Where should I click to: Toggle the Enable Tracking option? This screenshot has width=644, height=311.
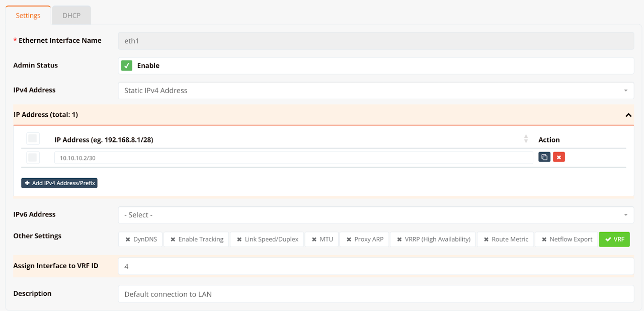(x=197, y=239)
